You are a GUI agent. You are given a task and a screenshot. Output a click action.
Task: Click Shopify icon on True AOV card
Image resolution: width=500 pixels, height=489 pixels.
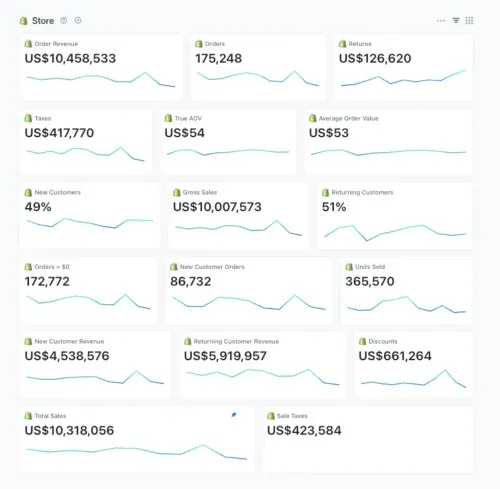point(168,118)
